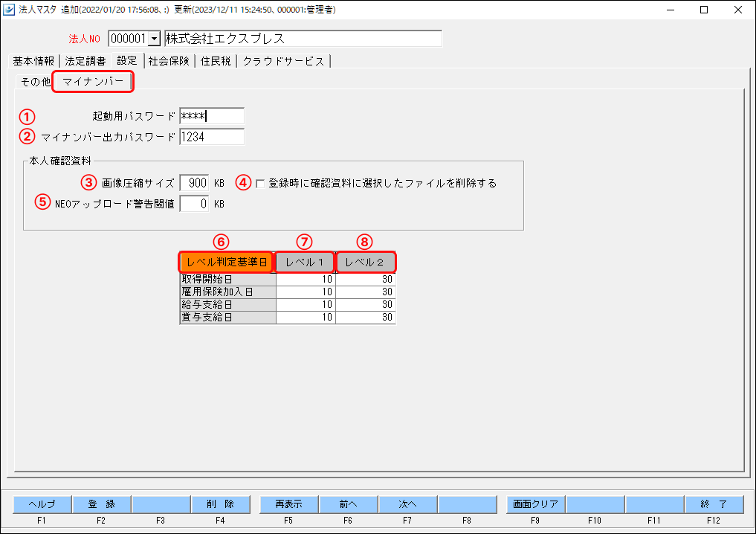Close the 法人マスタ window
The height and width of the screenshot is (534, 756).
[x=737, y=10]
